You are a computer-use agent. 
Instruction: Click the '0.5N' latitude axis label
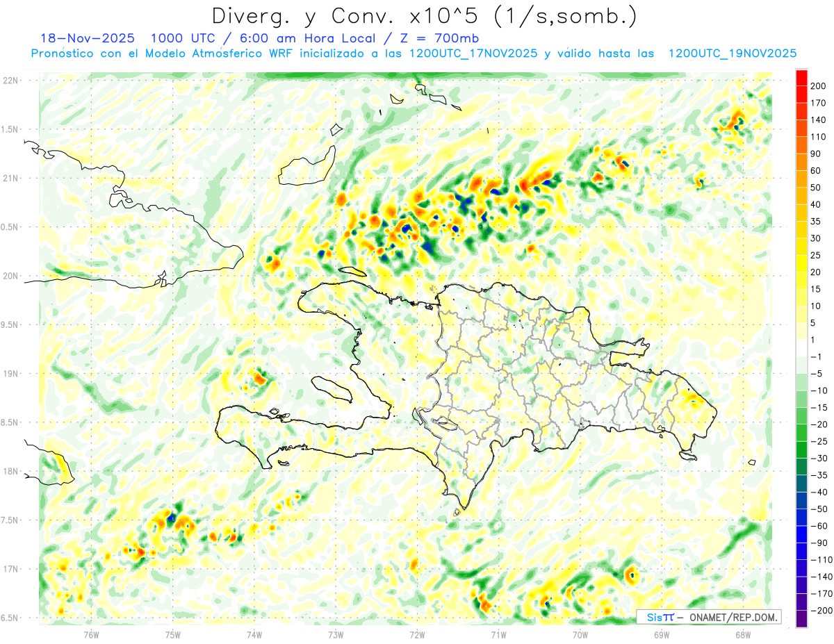tap(10, 226)
